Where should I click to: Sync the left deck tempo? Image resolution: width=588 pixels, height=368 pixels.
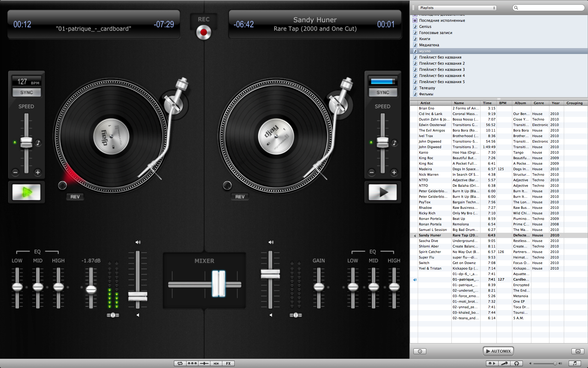coord(27,92)
